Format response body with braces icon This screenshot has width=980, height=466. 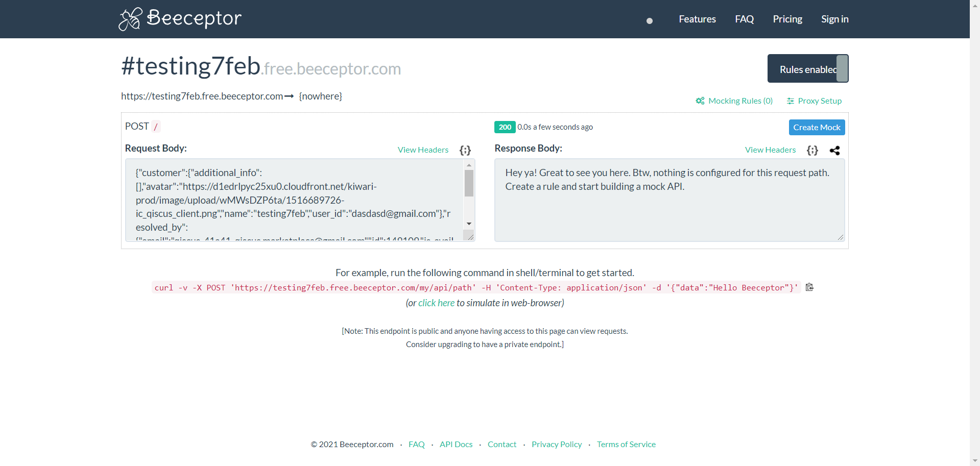click(x=812, y=150)
